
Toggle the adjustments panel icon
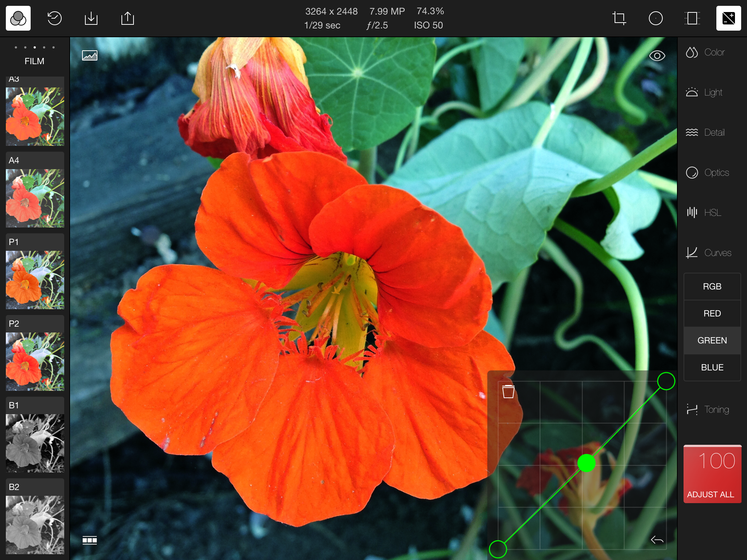pyautogui.click(x=729, y=18)
